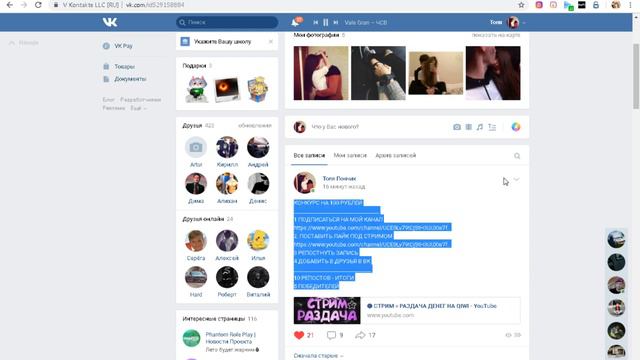Viewport: 640px width, 360px height.
Task: Attach a photo with camera icon
Action: click(457, 127)
